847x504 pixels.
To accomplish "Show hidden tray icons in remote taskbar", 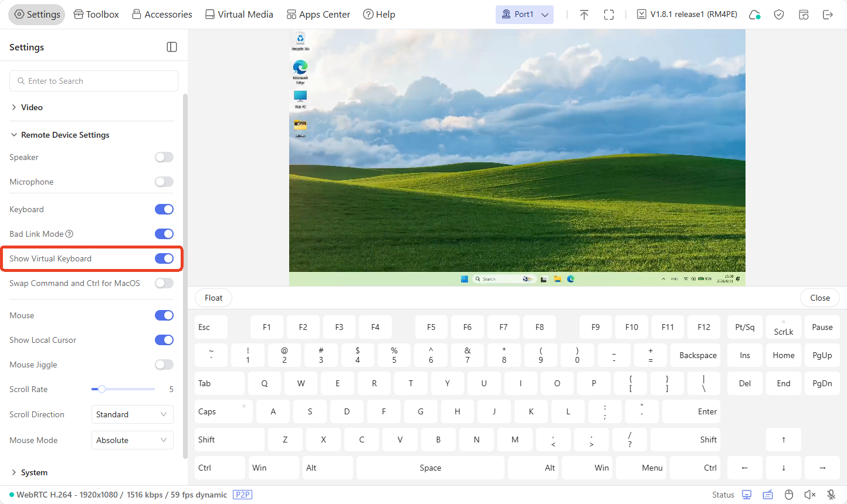I will [663, 279].
